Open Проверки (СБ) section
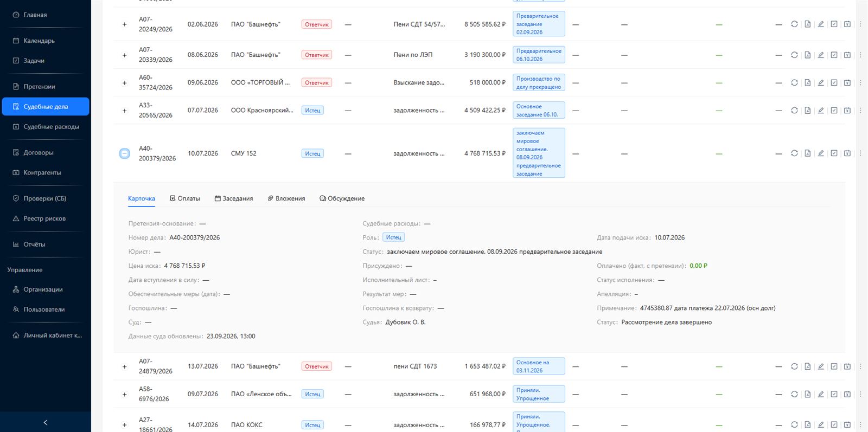The image size is (868, 432). coord(46,198)
